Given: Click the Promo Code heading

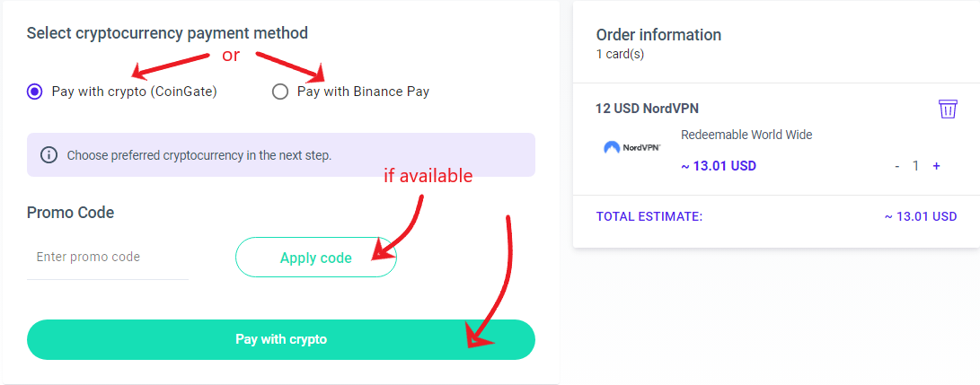Looking at the screenshot, I should 71,212.
